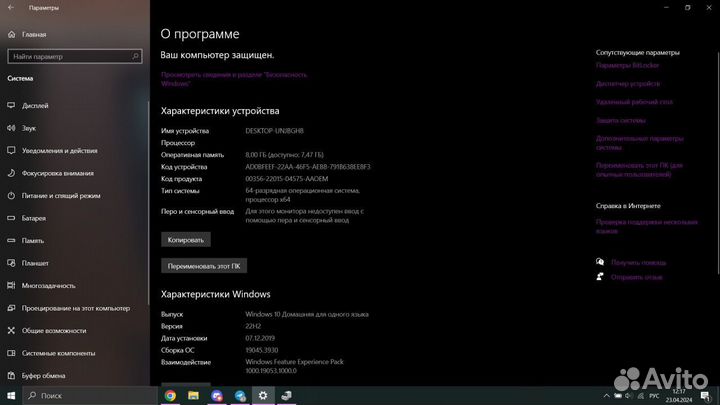Show hidden tray icons chevron
The width and height of the screenshot is (720, 405).
pyautogui.click(x=607, y=396)
